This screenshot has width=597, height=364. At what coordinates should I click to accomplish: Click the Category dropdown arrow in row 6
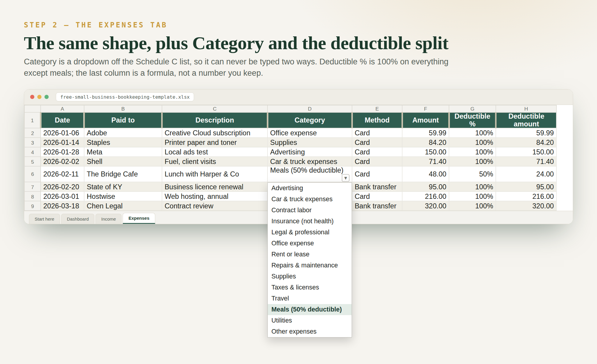(x=345, y=178)
